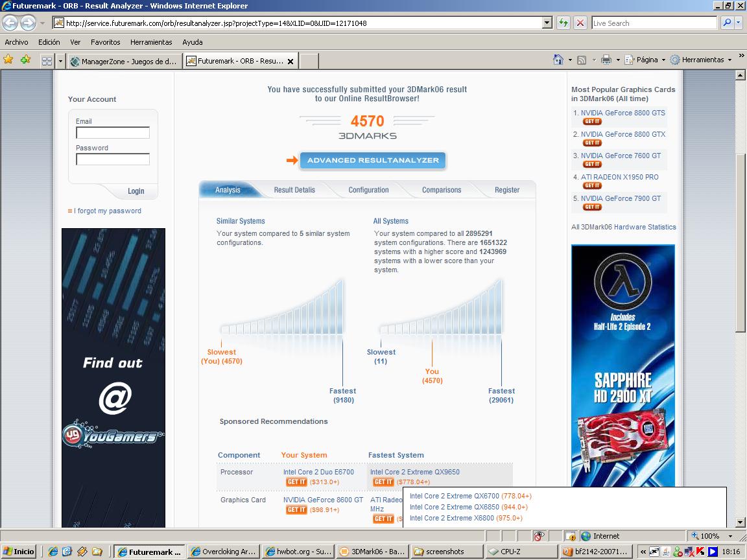Click the Print icon in toolbar

pyautogui.click(x=606, y=60)
